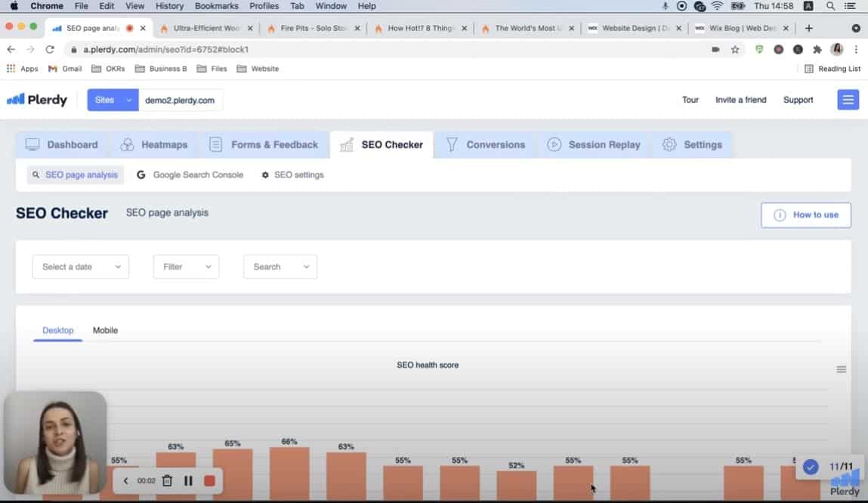Click the How to use button
Viewport: 868px width, 503px height.
pos(805,214)
